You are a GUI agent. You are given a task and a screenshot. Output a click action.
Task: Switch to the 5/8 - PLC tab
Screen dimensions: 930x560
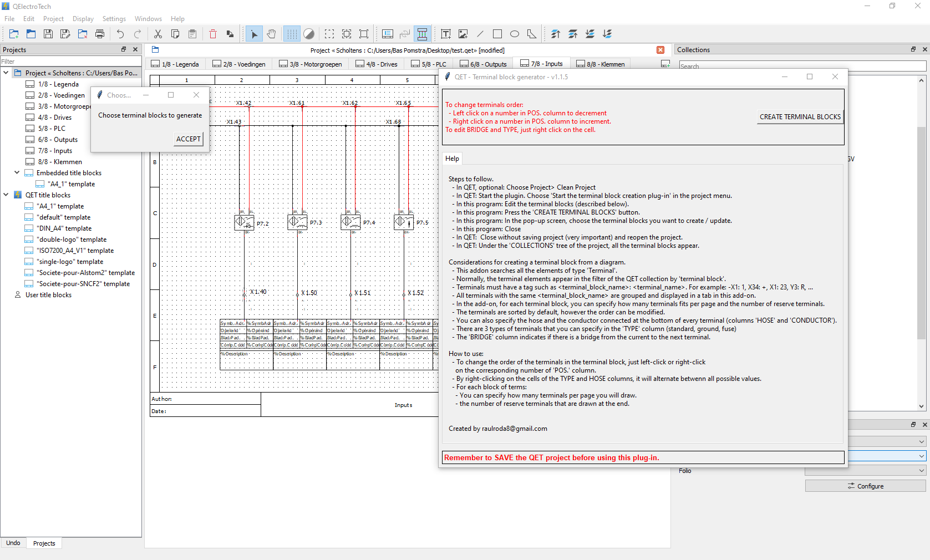click(x=428, y=64)
